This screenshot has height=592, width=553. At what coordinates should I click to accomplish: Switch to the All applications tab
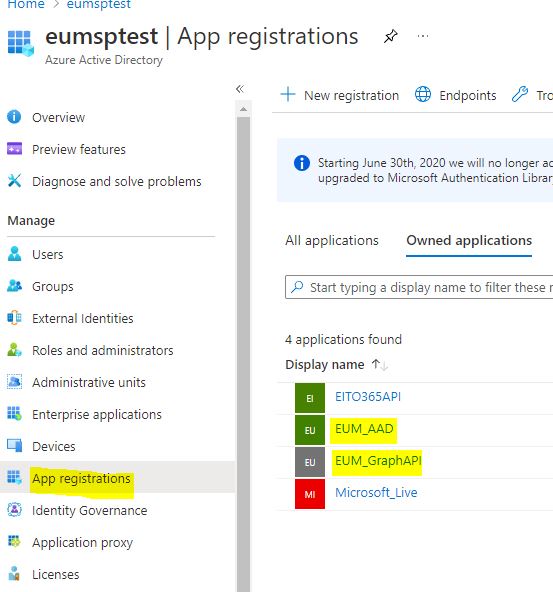332,240
